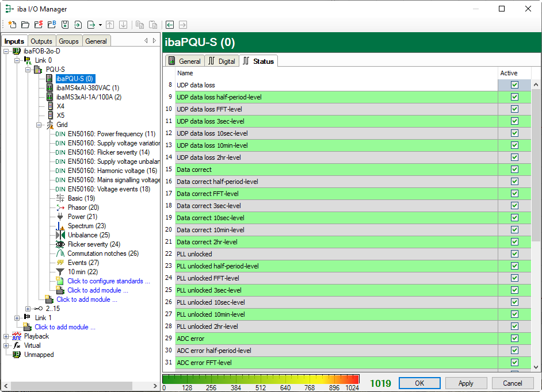
Task: Click the 'Click to configure standards ...' link
Action: [x=109, y=281]
